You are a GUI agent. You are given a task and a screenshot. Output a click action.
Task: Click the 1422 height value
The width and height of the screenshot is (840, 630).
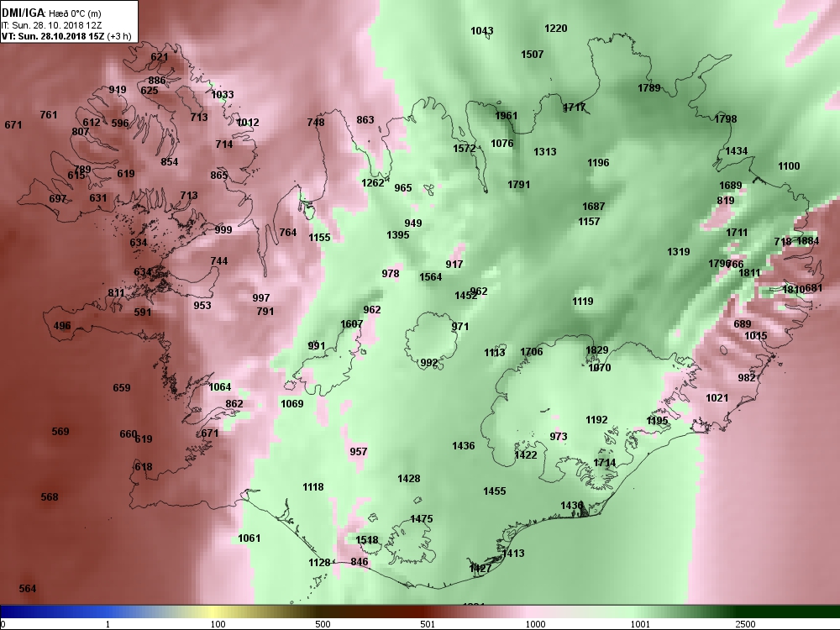(526, 454)
